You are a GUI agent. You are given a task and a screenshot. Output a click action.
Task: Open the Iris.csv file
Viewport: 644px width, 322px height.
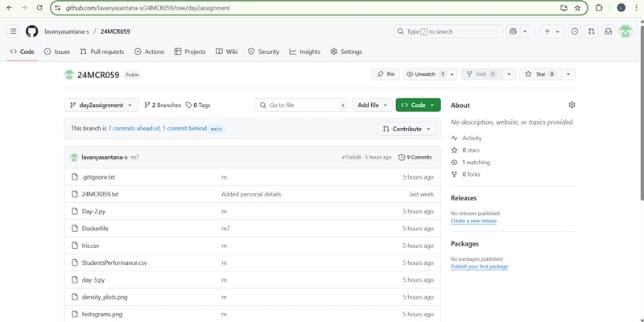coord(90,246)
